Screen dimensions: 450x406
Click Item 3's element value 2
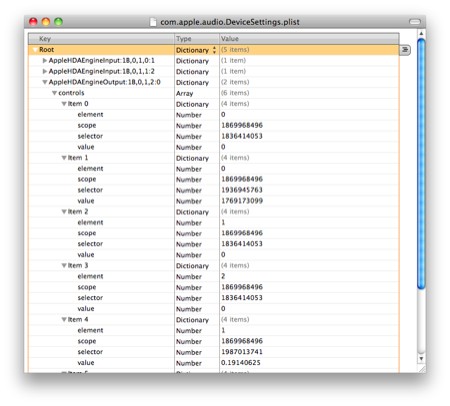pos(223,276)
